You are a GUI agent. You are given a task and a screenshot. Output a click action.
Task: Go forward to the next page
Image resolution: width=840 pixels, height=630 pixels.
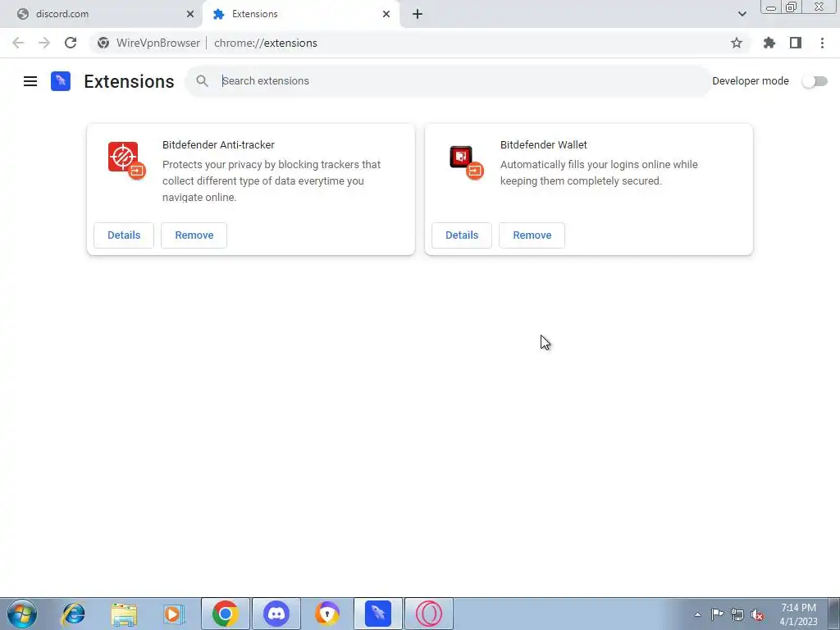click(44, 43)
